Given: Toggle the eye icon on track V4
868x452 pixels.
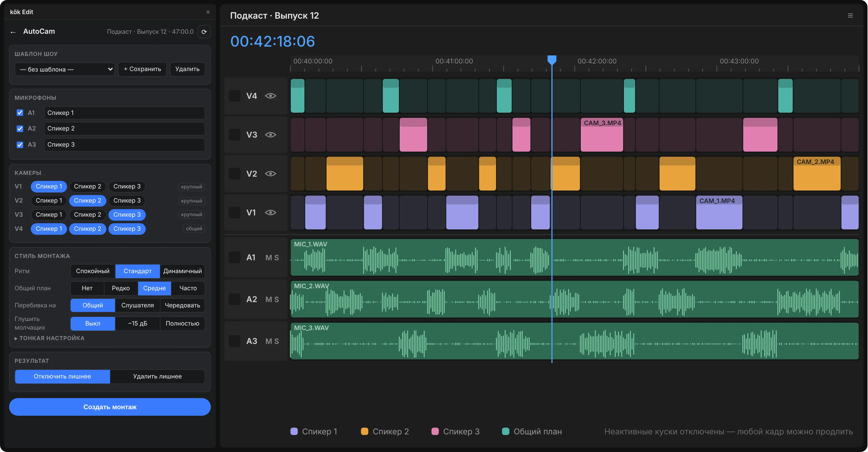Looking at the screenshot, I should (271, 96).
